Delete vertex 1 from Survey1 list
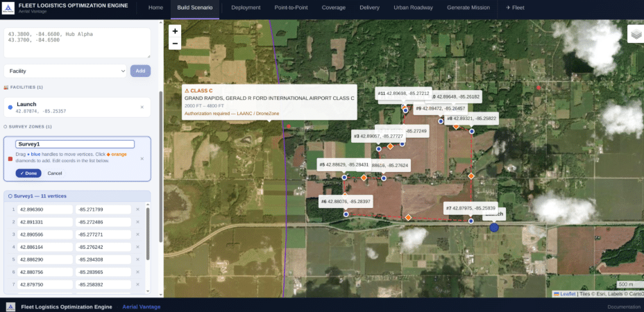This screenshot has width=644, height=312. [x=137, y=209]
